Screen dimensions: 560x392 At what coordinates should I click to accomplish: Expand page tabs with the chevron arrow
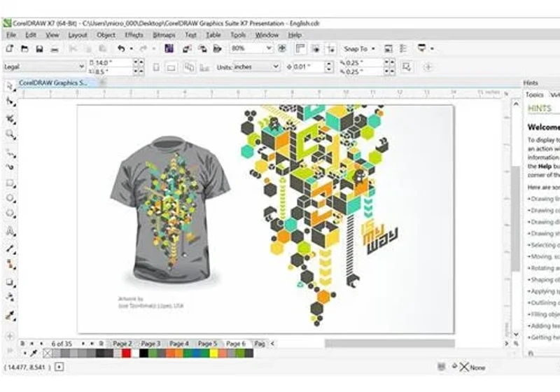tap(272, 344)
